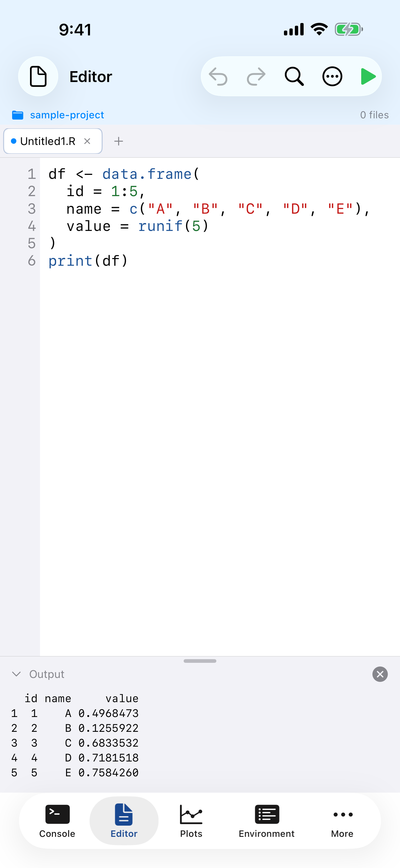Collapse the Output panel

pos(16,674)
